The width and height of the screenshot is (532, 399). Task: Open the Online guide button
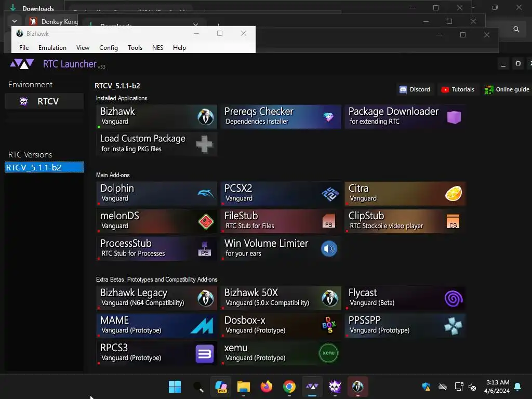click(x=507, y=89)
